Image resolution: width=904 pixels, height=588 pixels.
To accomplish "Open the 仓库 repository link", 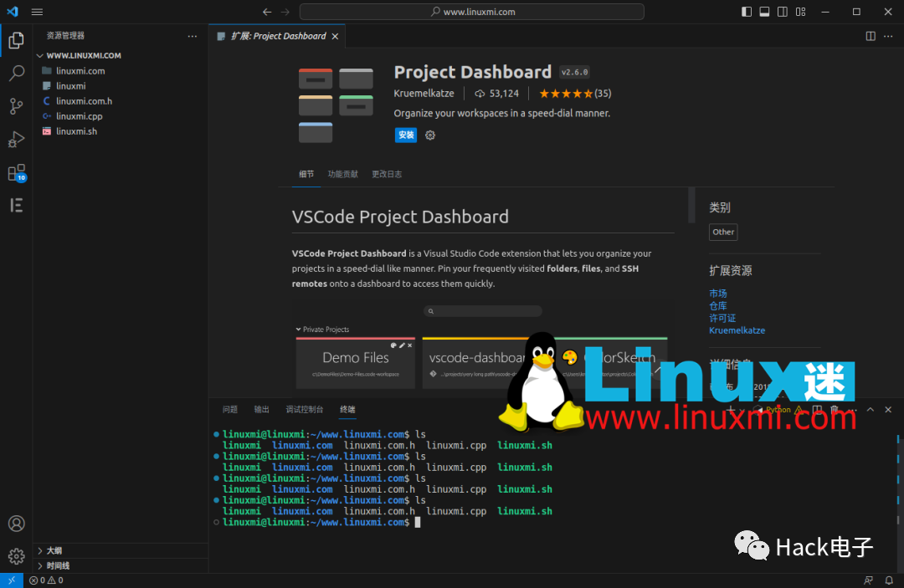I will coord(718,306).
